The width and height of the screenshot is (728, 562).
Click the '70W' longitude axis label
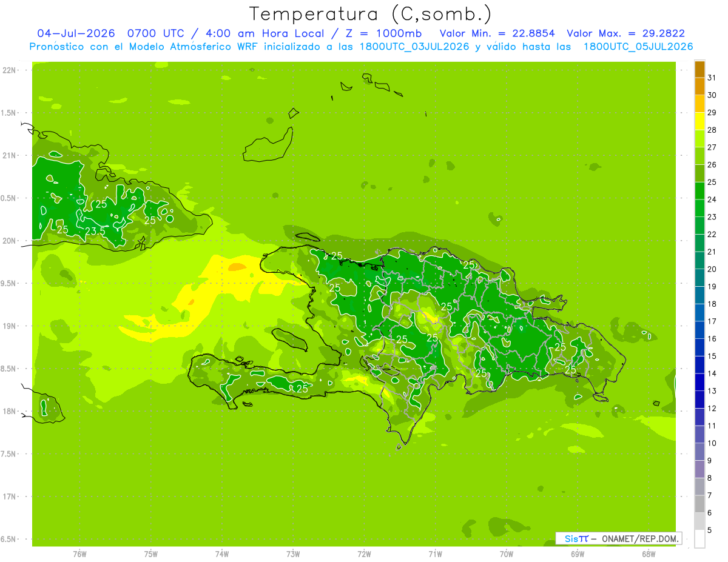point(507,554)
